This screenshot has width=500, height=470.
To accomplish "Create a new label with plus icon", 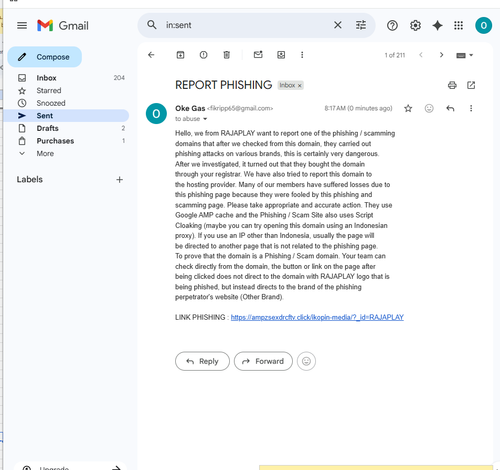I will coord(119,180).
